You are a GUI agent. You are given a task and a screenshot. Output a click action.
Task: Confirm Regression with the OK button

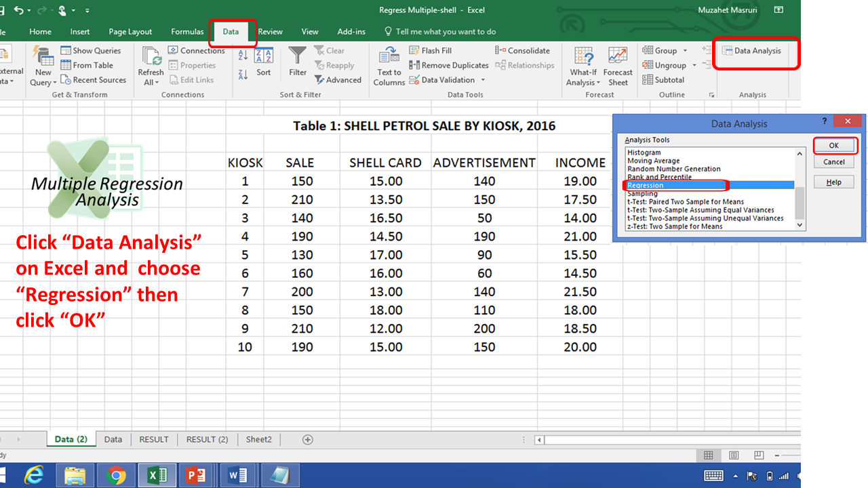click(x=834, y=146)
